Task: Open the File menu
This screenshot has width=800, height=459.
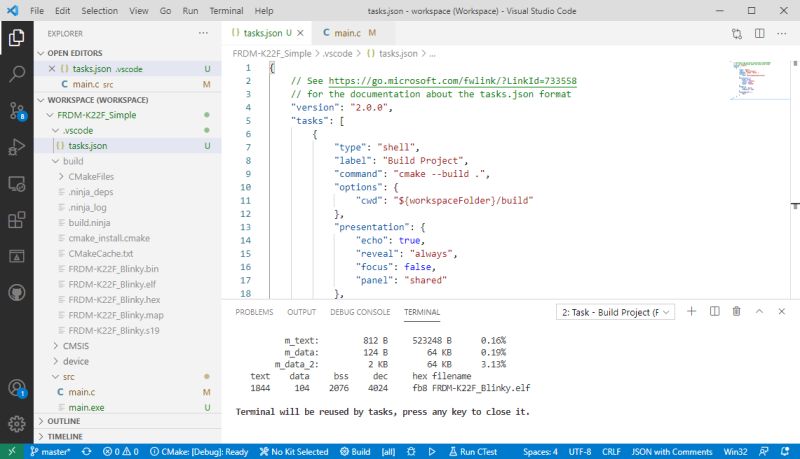Action: click(37, 11)
